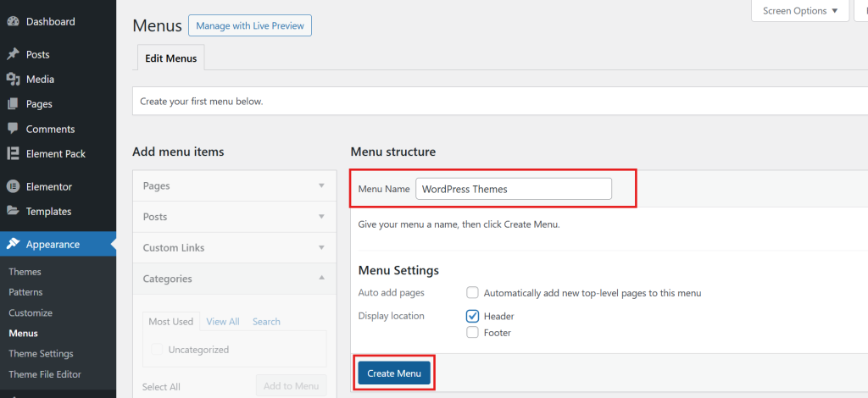Click the Templates folder icon
The image size is (868, 398).
tap(13, 211)
